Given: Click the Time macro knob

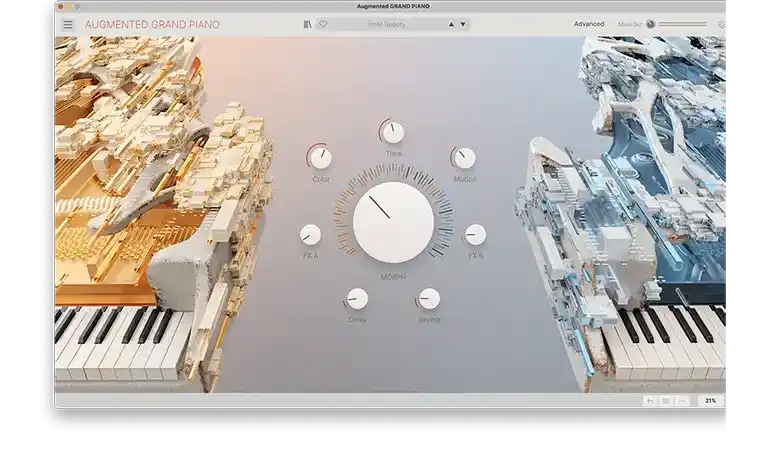Looking at the screenshot, I should [393, 132].
